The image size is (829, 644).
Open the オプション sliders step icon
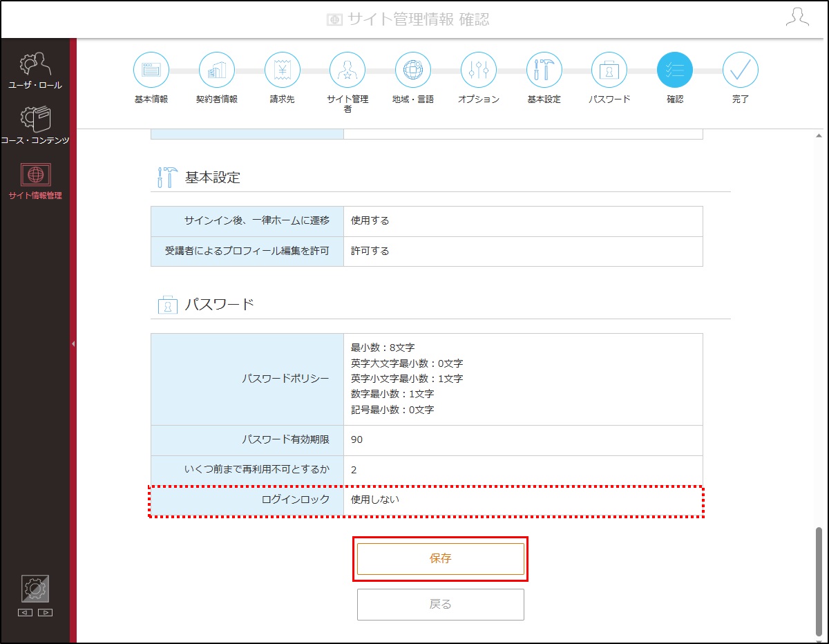point(479,70)
